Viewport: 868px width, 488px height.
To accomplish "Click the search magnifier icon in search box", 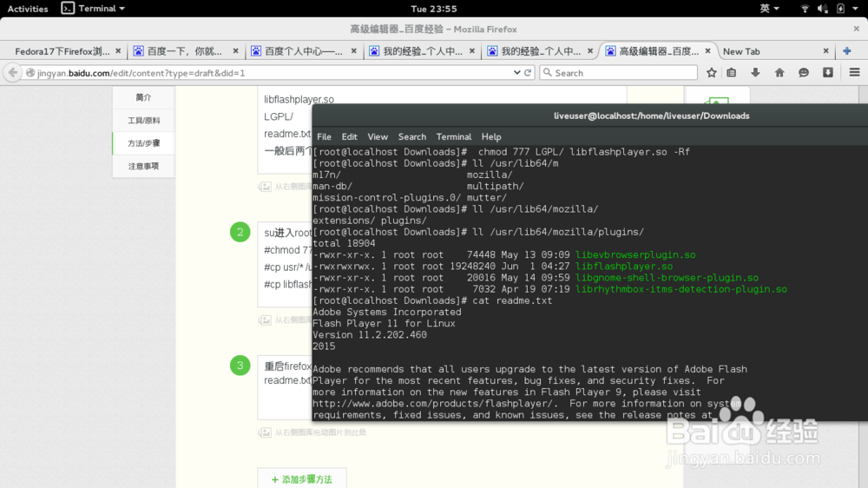I will (548, 73).
